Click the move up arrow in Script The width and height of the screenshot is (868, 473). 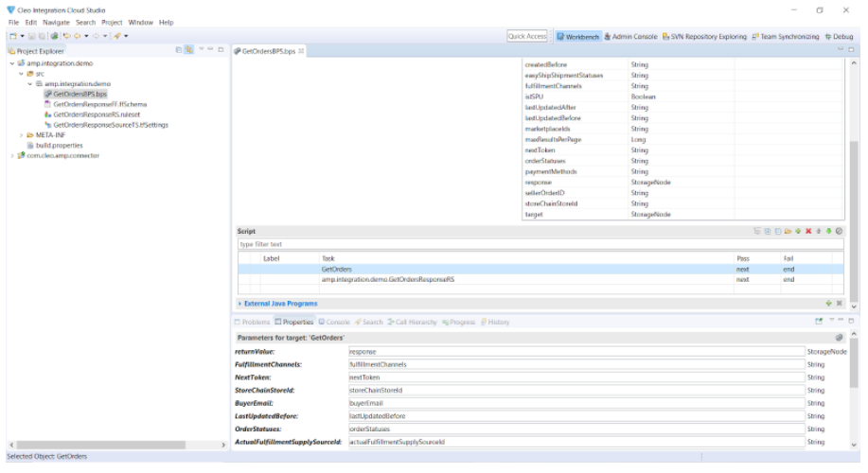819,231
